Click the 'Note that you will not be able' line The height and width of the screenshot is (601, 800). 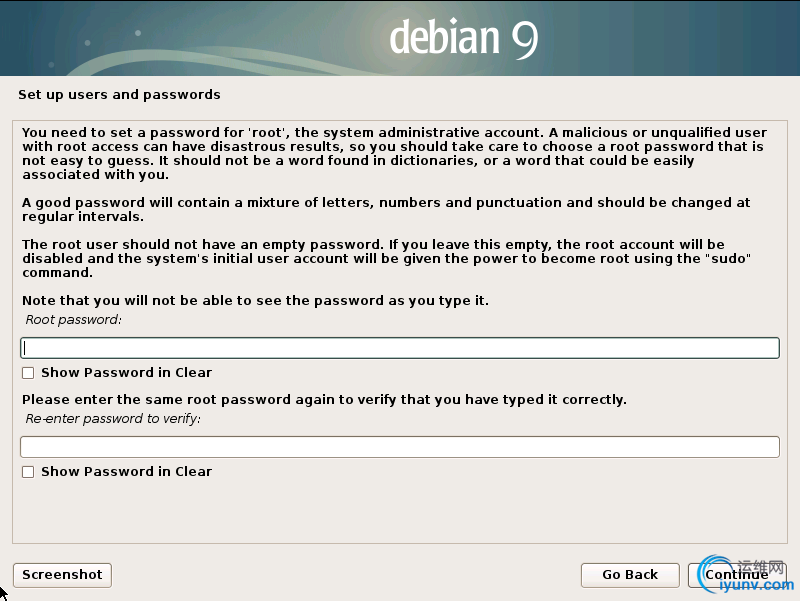(255, 300)
